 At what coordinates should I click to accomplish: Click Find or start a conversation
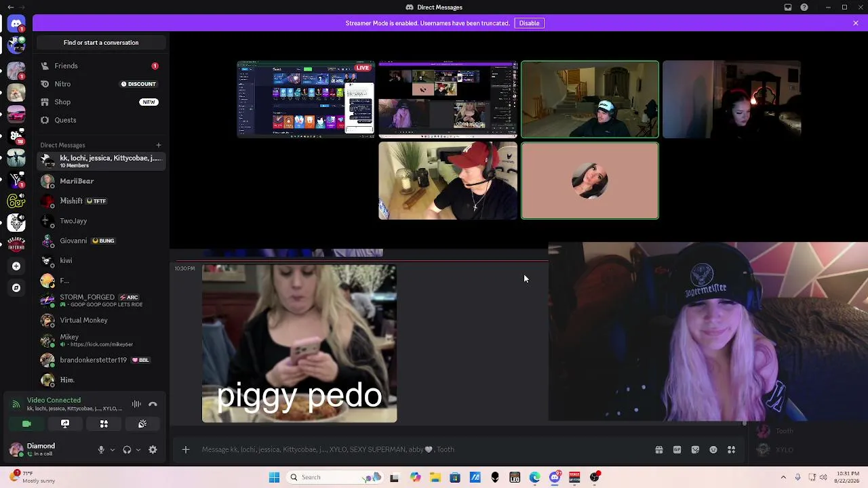coord(101,43)
